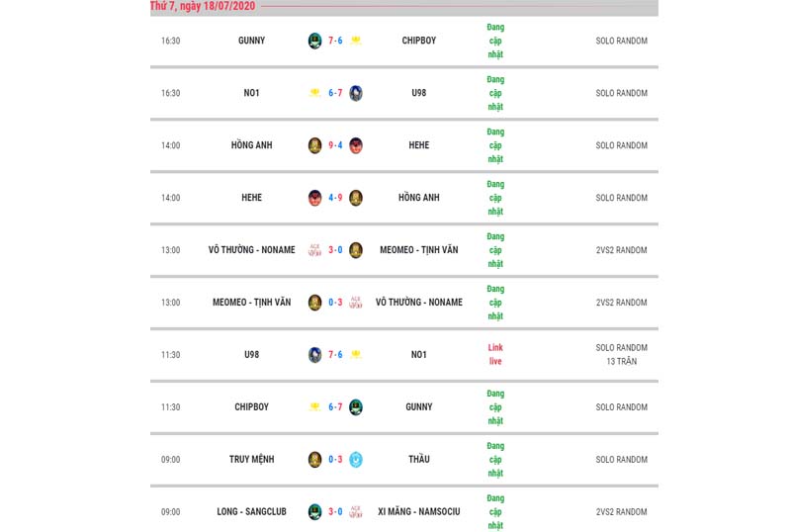Click HỒNG ANH's gold logo in the 9-4 match

[314, 145]
